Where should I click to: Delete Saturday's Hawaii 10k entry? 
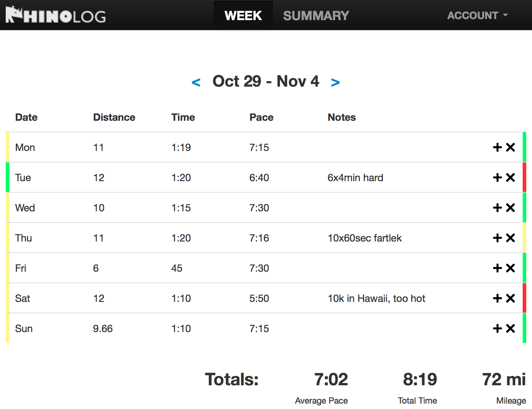click(x=510, y=298)
